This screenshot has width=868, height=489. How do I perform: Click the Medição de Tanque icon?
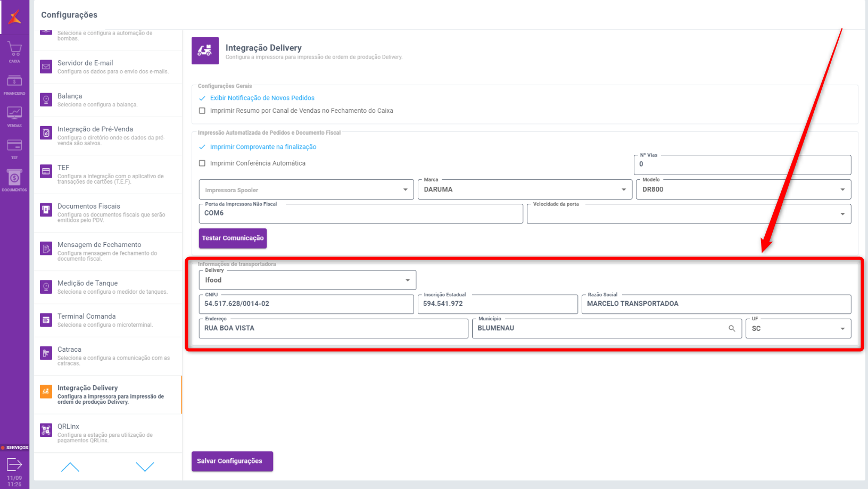point(46,287)
